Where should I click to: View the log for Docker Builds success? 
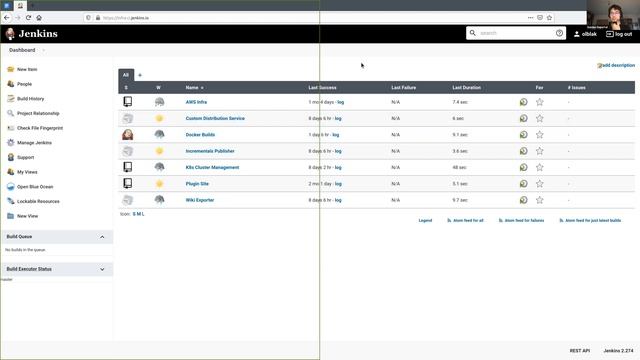pos(336,135)
